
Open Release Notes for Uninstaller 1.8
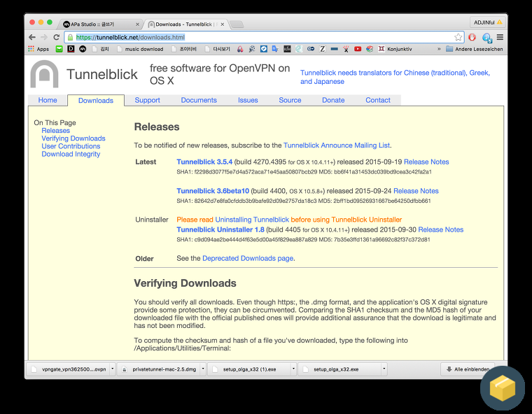click(x=441, y=229)
